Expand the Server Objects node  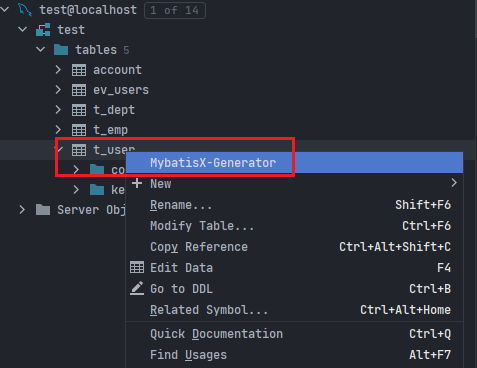coord(22,210)
